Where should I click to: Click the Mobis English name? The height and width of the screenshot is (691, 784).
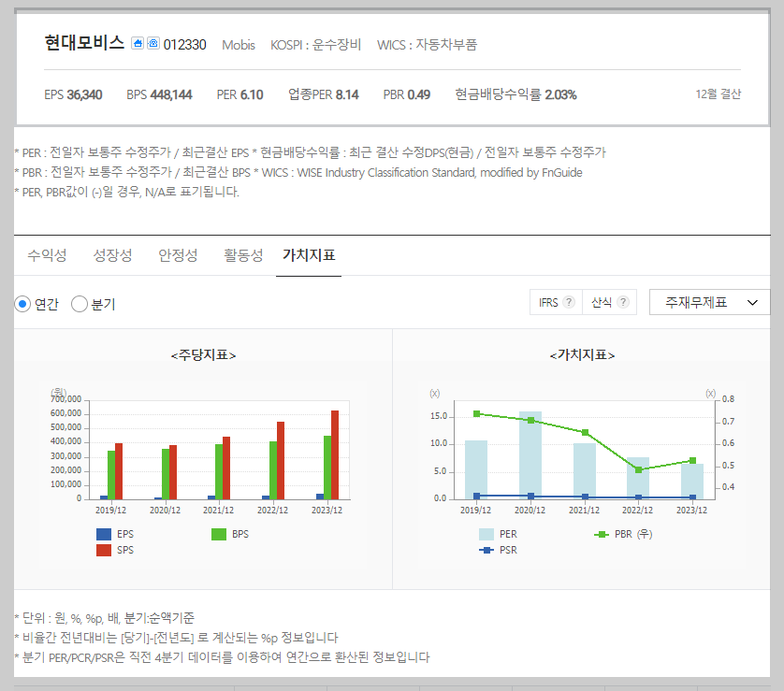[239, 45]
